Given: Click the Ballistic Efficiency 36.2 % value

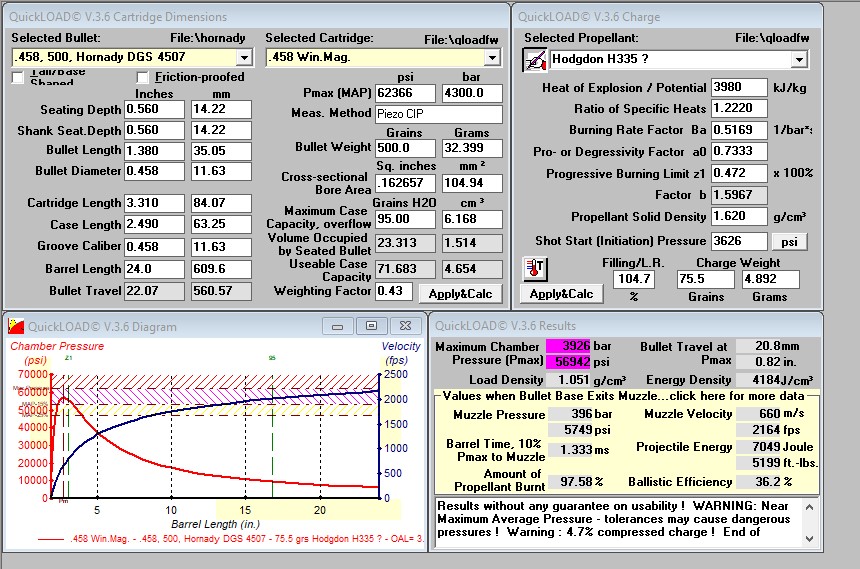Looking at the screenshot, I should (x=759, y=482).
